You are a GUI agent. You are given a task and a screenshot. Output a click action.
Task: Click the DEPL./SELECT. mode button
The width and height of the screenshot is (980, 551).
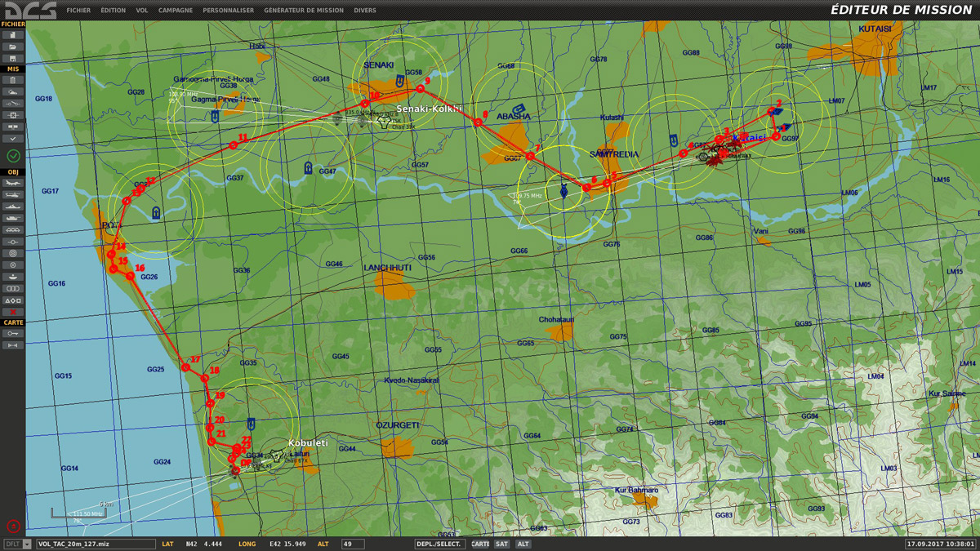click(x=440, y=544)
